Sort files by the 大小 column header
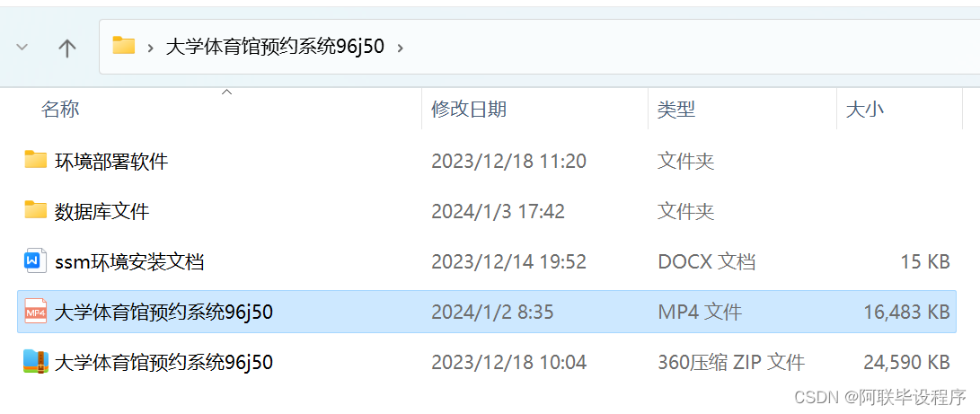 (x=864, y=110)
